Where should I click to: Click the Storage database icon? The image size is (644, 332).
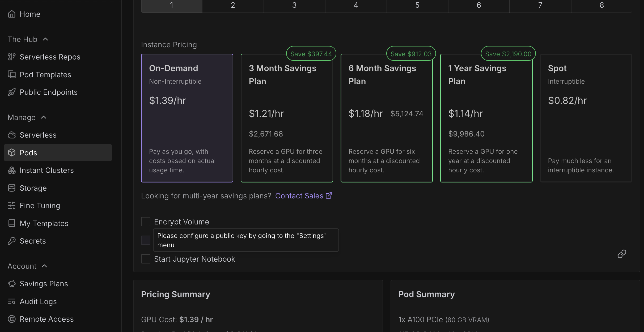(11, 188)
